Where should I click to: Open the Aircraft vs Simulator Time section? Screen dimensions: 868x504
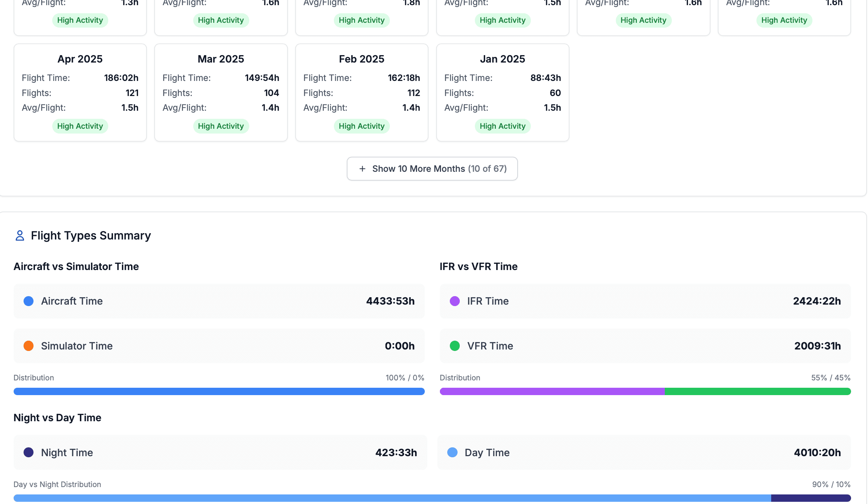[x=76, y=266]
